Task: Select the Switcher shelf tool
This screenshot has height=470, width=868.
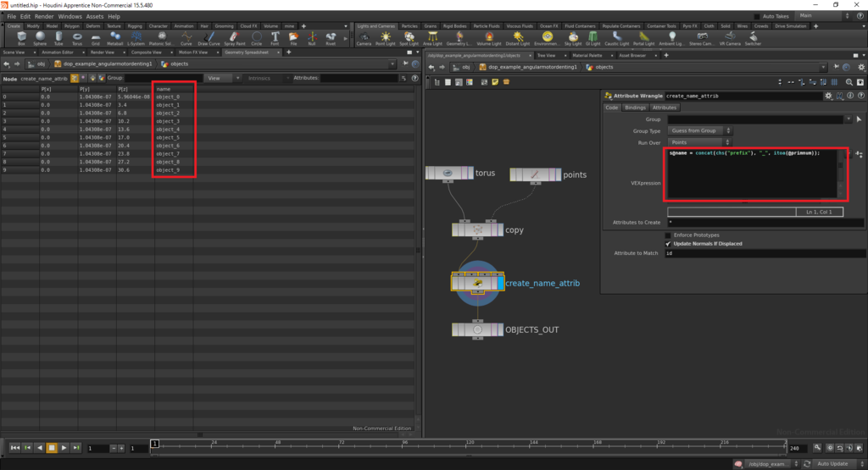Action: click(753, 38)
